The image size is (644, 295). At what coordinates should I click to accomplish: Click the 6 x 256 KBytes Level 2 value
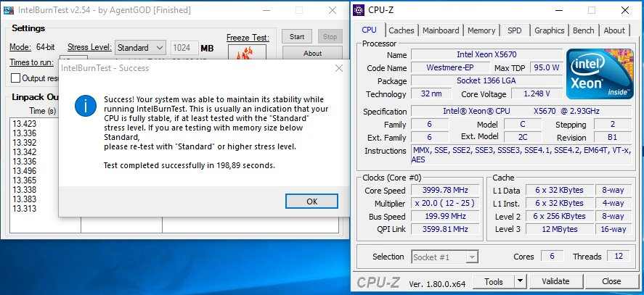(x=559, y=216)
